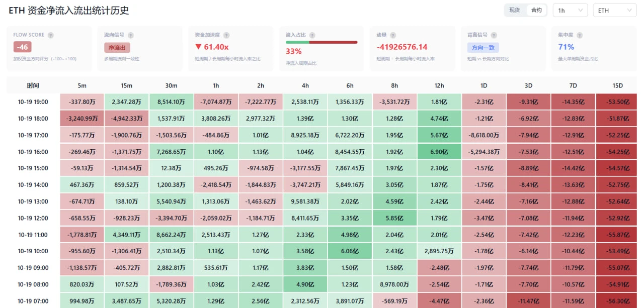Screen dimensions: 644x308
Task: Click the momentum value -41926576.14
Action: 402,47
